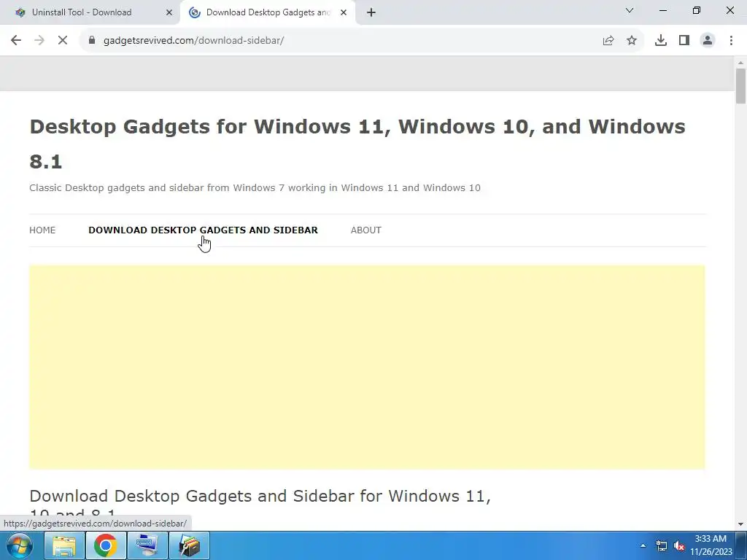747x560 pixels.
Task: View site security lock info
Action: pyautogui.click(x=92, y=41)
